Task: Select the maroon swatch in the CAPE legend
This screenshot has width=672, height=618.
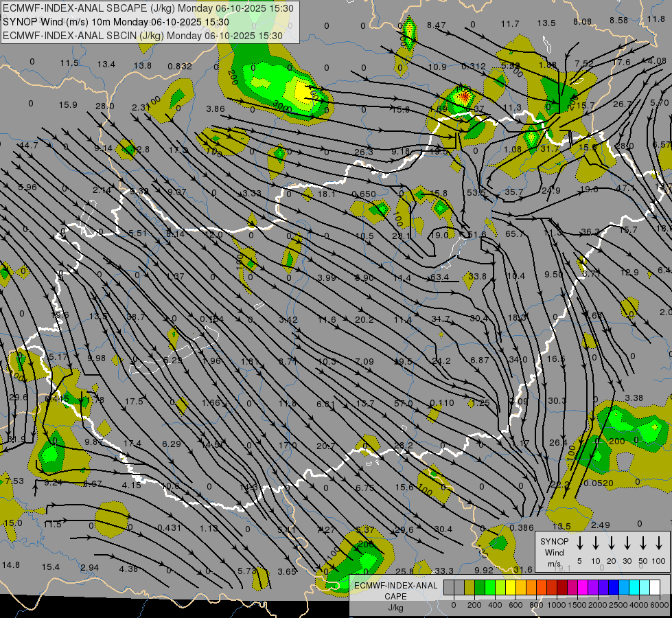Action: click(562, 588)
